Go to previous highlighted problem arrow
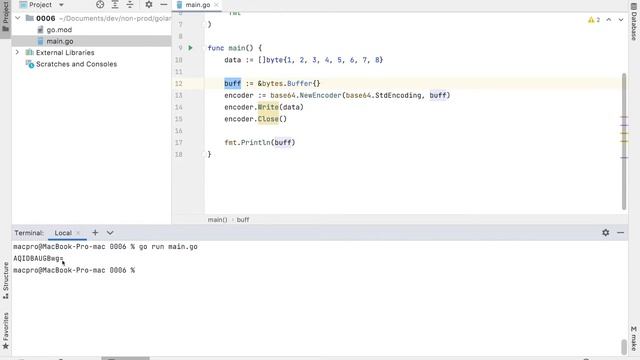This screenshot has width=640, height=360. click(609, 20)
